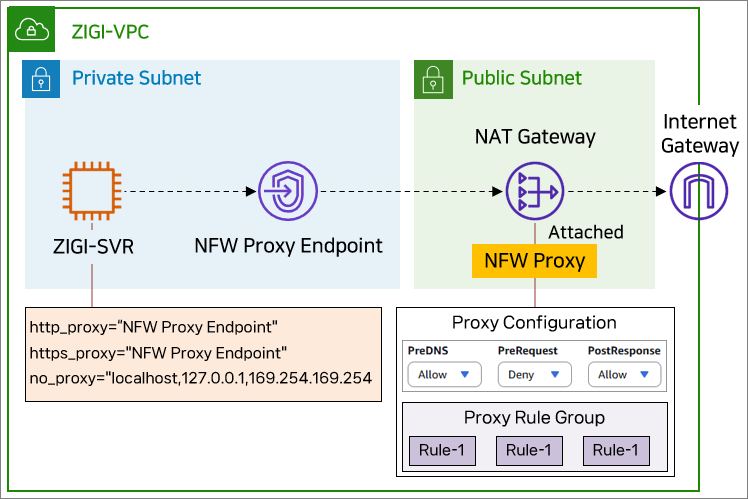This screenshot has width=748, height=499.
Task: Open the PreDNS Allow dropdown
Action: [x=444, y=374]
